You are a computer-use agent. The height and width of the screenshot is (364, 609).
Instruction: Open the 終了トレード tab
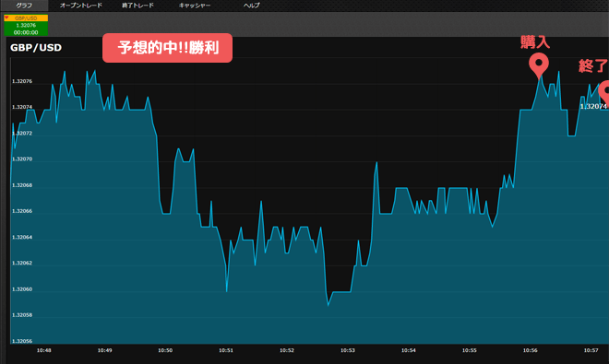click(x=137, y=6)
